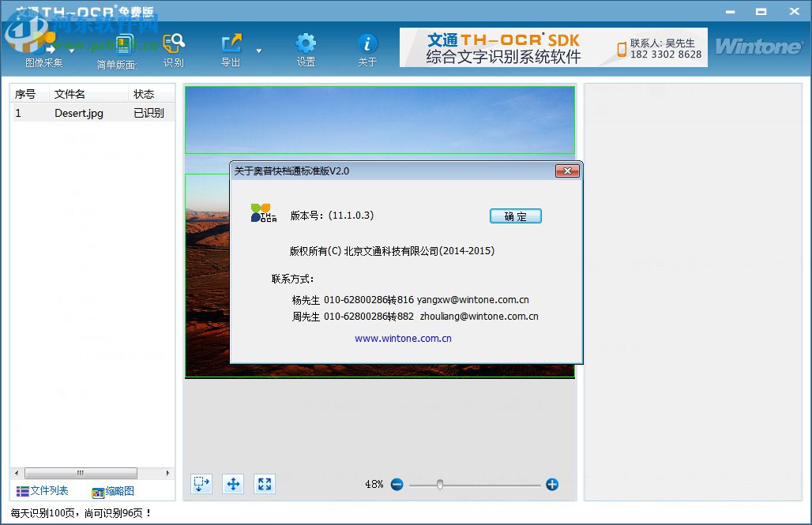
Task: Select the rectangular zoom selection icon
Action: tap(200, 483)
